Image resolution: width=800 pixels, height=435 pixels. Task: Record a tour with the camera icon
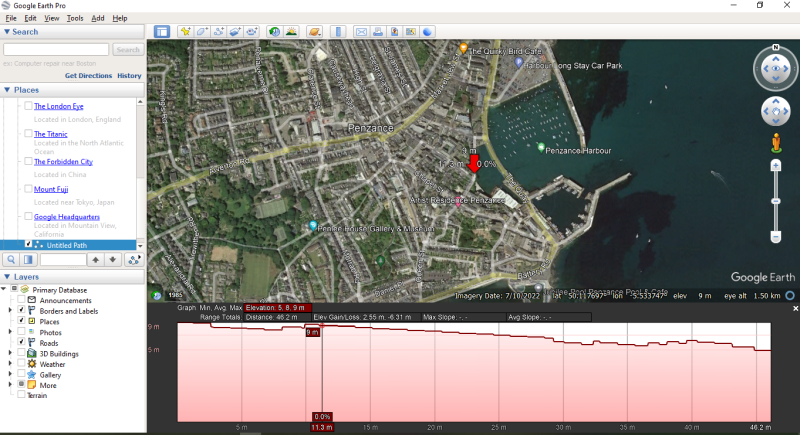(252, 32)
